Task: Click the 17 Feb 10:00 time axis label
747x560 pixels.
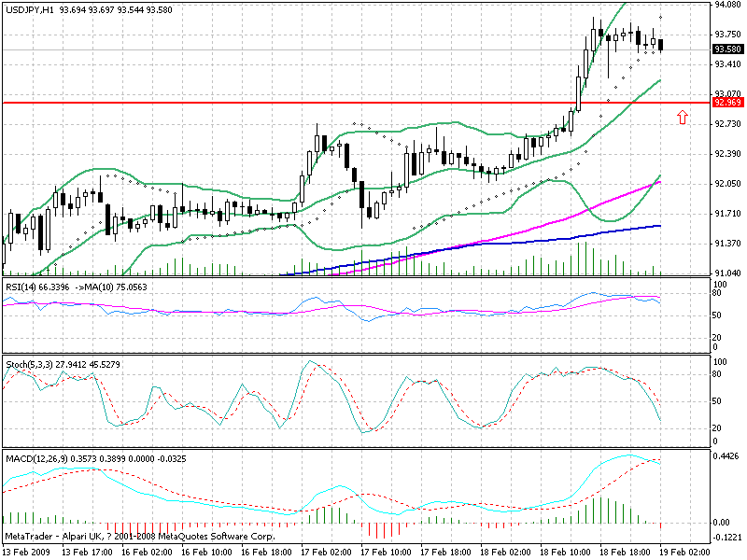Action: point(386,552)
